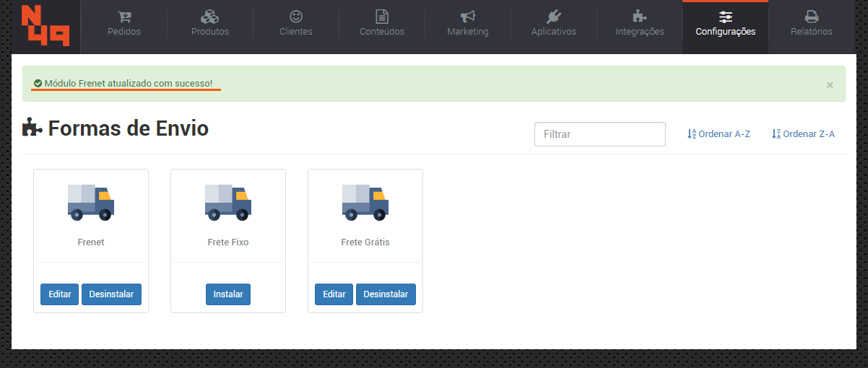
Task: Edit the Frete Grátis module
Action: click(x=334, y=294)
